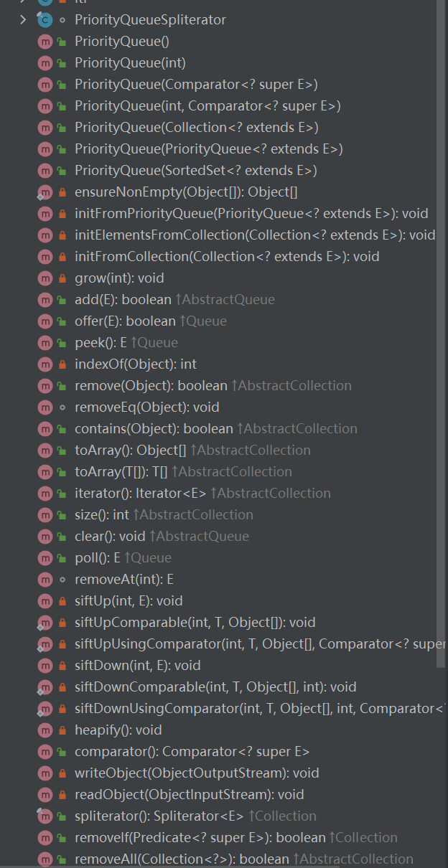
Task: Click static method icon of siftUpComparable
Action: (45, 623)
